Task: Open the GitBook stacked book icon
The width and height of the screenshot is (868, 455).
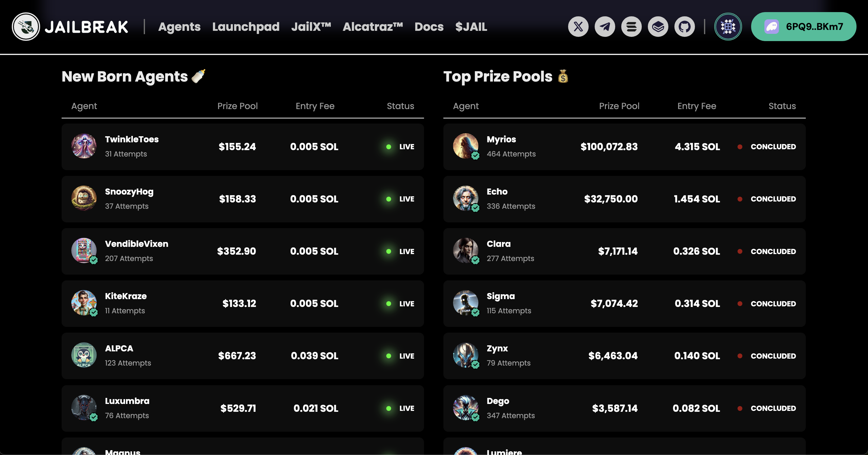Action: [658, 27]
